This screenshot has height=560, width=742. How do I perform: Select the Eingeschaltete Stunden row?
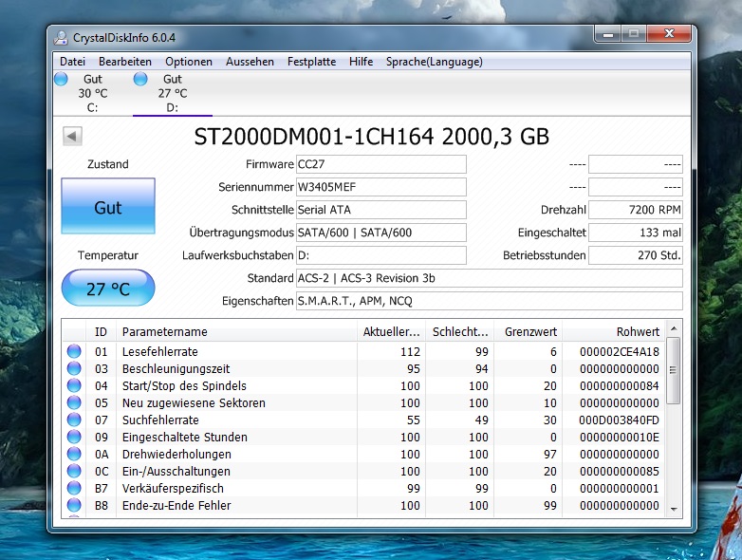click(363, 437)
